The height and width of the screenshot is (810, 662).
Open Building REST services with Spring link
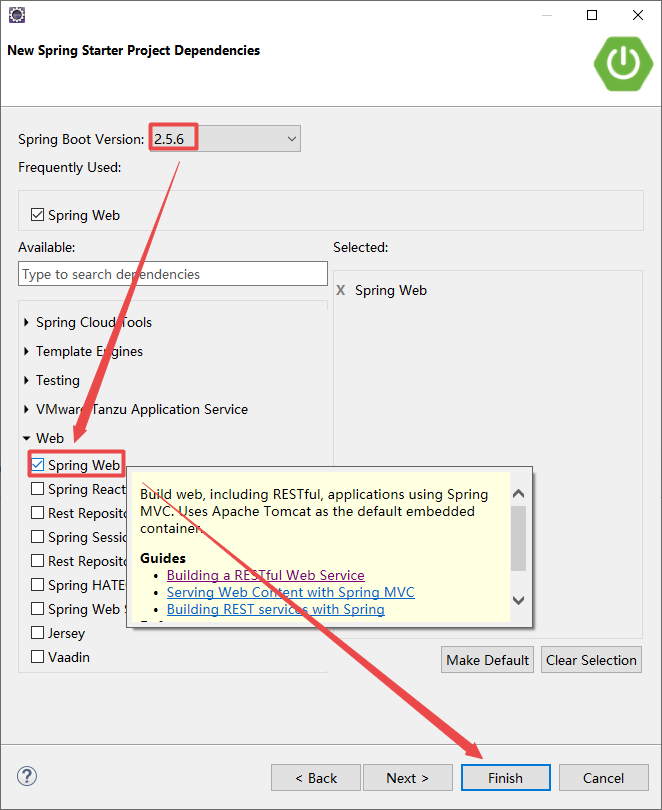point(275,609)
